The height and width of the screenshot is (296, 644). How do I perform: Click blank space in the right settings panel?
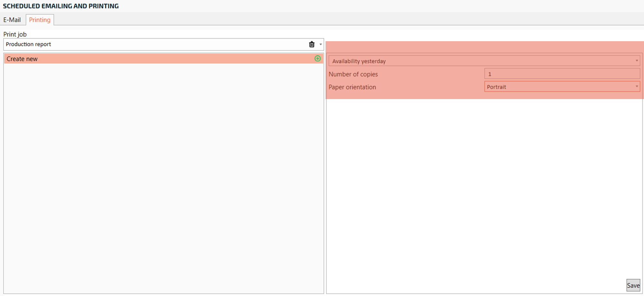click(x=483, y=193)
